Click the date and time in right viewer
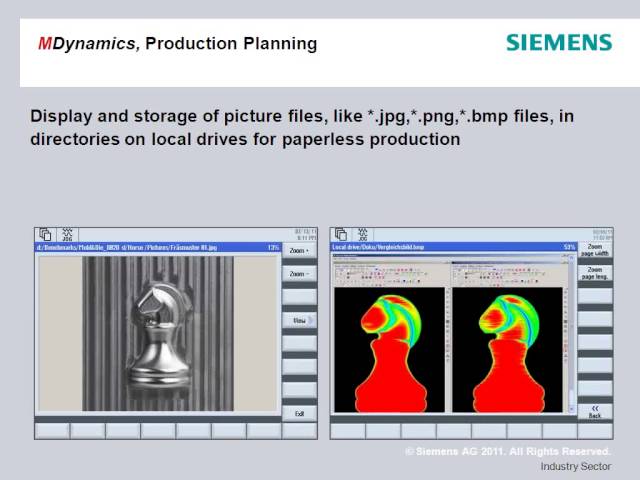Screen dimensions: 640x480 tap(602, 235)
